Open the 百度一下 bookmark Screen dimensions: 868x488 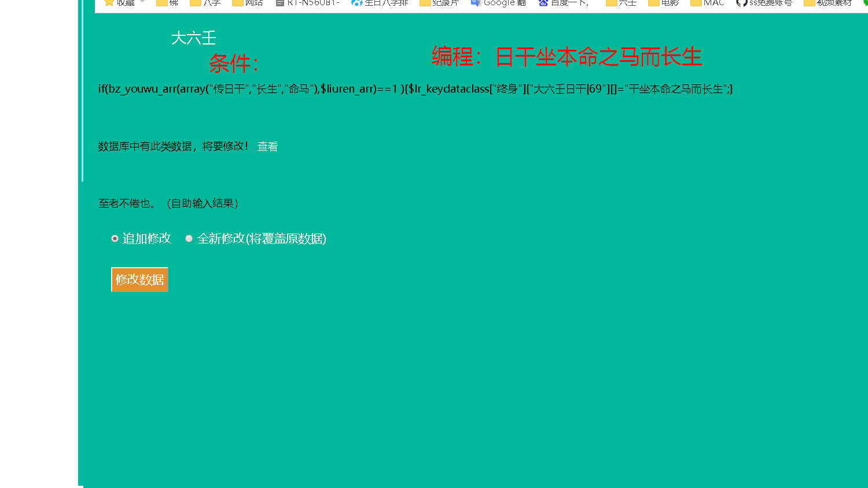[564, 3]
